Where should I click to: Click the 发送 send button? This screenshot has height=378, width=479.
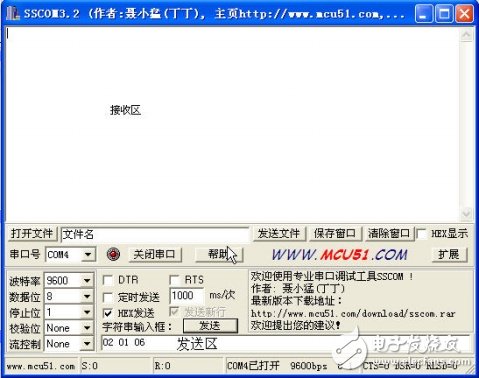(x=210, y=326)
